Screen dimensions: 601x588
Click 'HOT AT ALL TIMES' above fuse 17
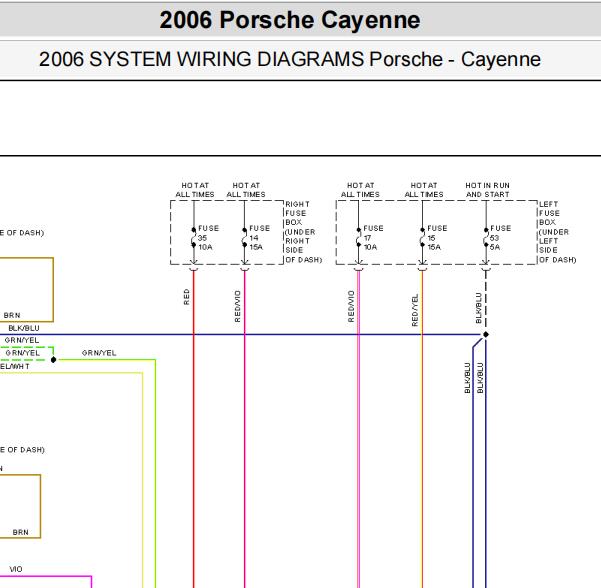[x=360, y=190]
